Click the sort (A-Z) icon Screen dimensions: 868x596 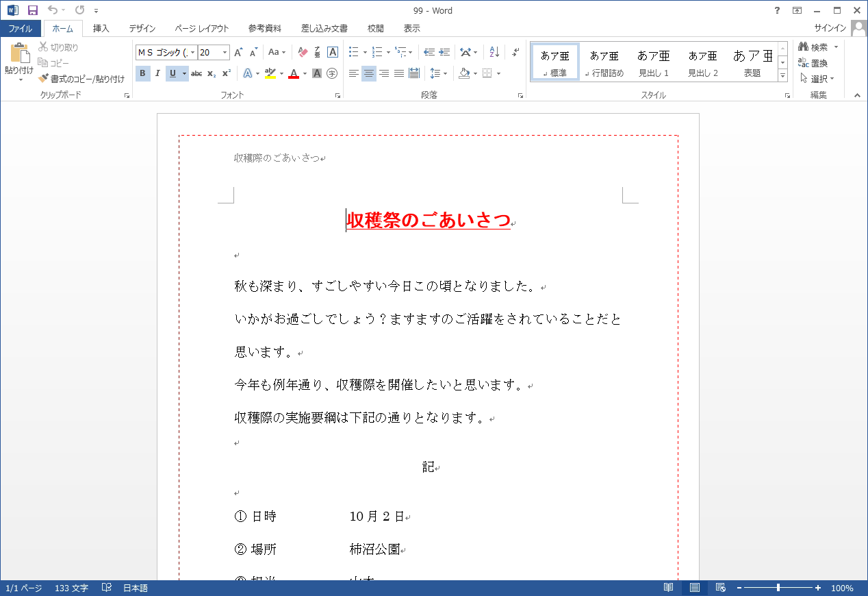494,52
